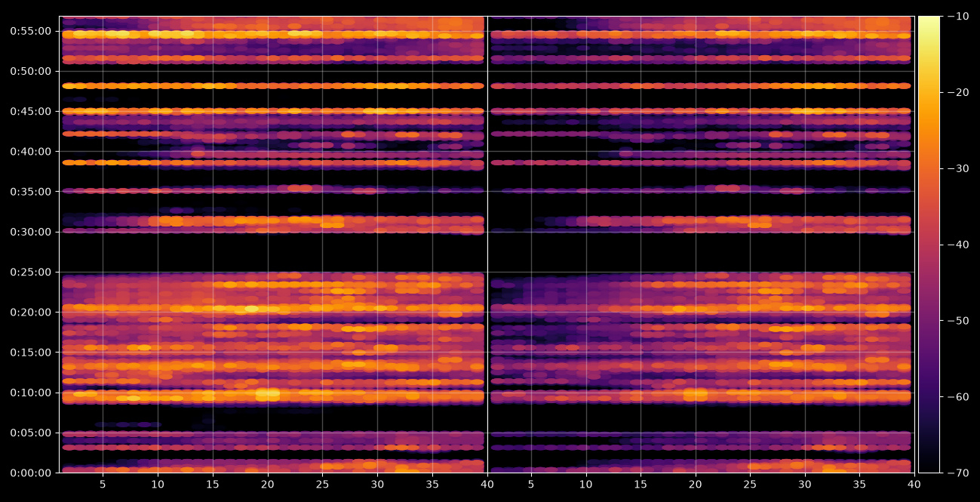Click the y-axis tick label 0:25:00
This screenshot has width=980, height=502.
tap(30, 272)
